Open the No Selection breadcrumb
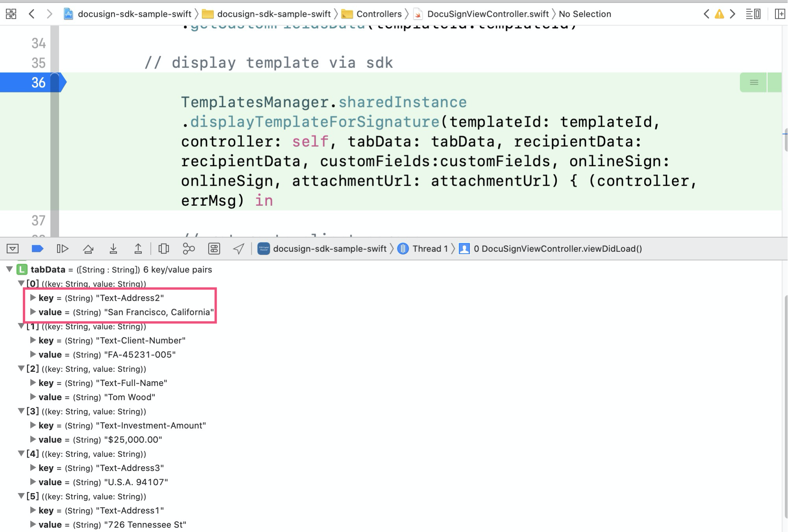 pyautogui.click(x=585, y=14)
